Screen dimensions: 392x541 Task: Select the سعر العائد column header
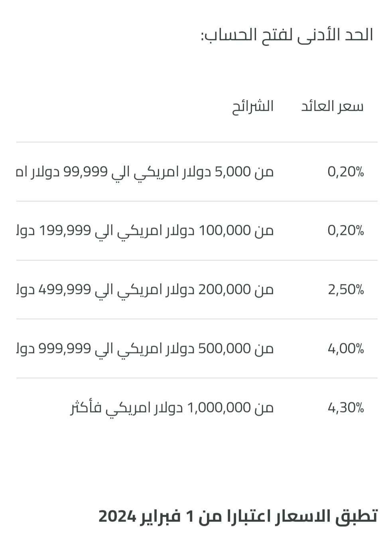(x=332, y=106)
